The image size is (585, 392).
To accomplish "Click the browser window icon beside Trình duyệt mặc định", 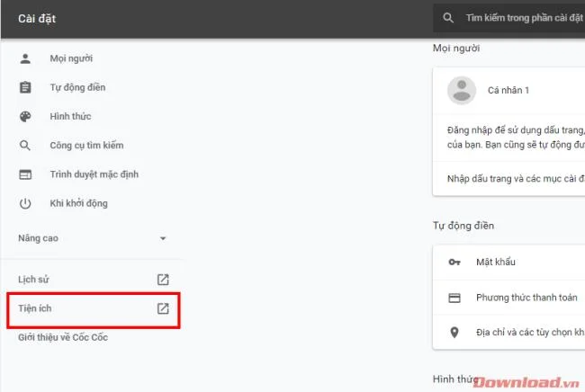I will pyautogui.click(x=25, y=174).
